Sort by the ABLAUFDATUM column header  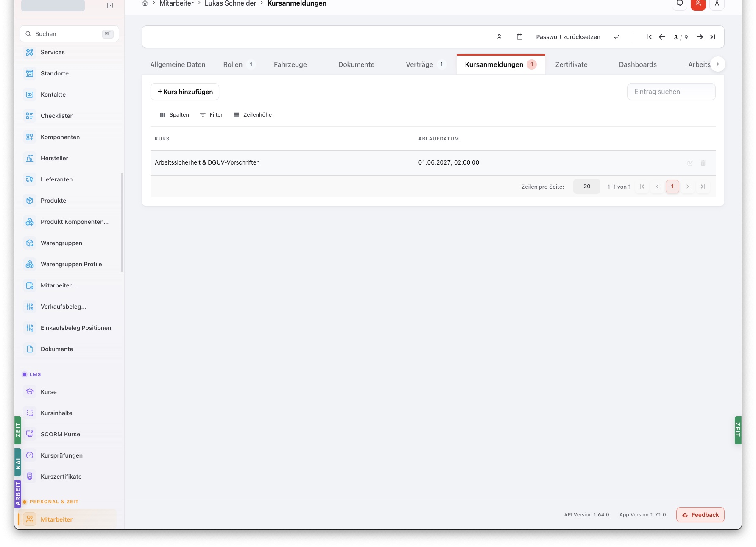click(438, 139)
